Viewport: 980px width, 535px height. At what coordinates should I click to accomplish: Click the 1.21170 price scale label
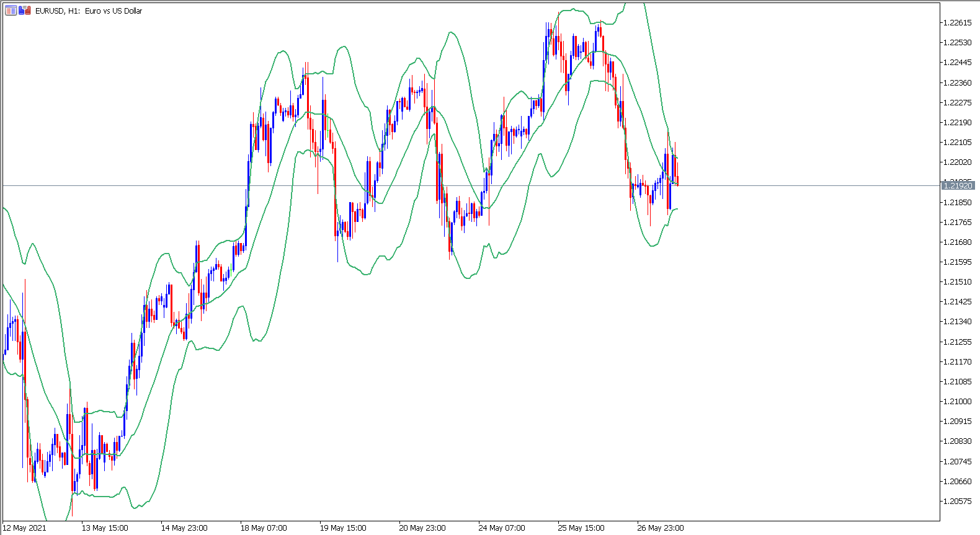pyautogui.click(x=957, y=361)
